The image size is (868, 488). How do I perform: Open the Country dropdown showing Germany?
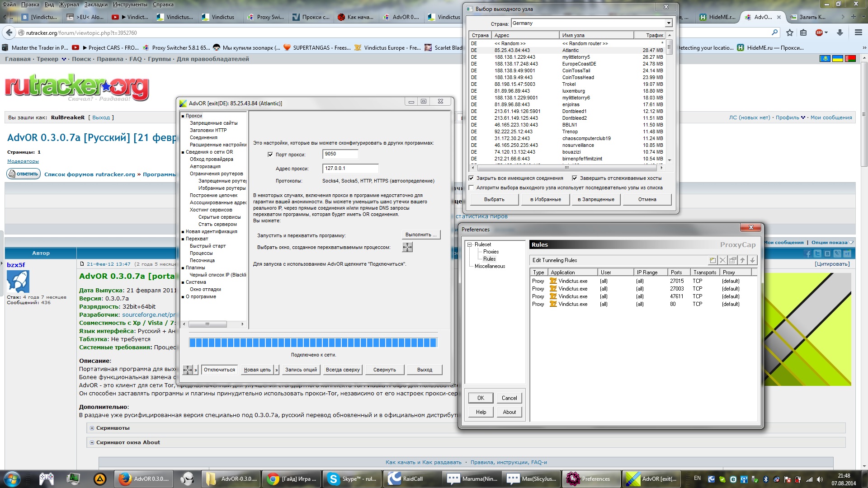click(668, 23)
